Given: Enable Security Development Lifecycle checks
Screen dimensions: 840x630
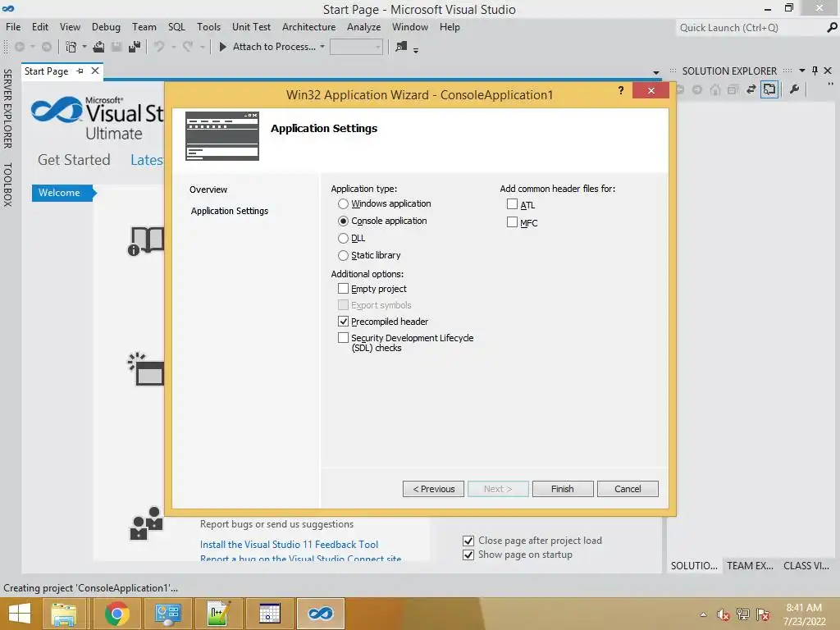Looking at the screenshot, I should click(344, 338).
